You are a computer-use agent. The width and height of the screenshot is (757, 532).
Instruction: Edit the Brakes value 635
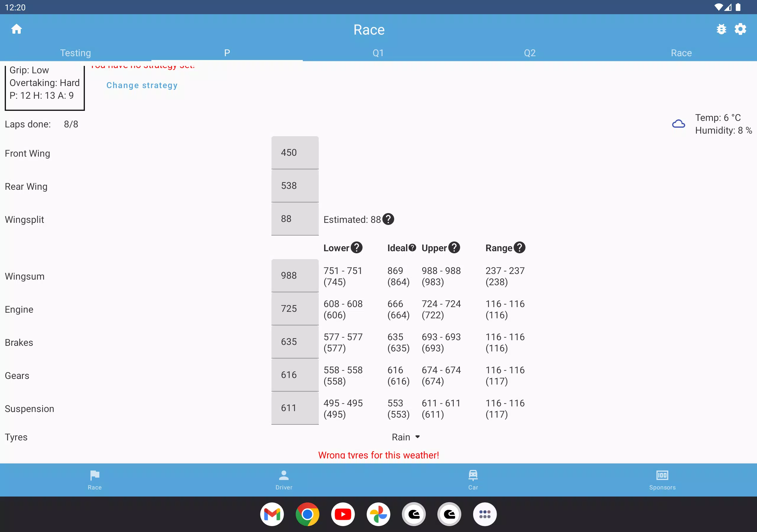[295, 342]
